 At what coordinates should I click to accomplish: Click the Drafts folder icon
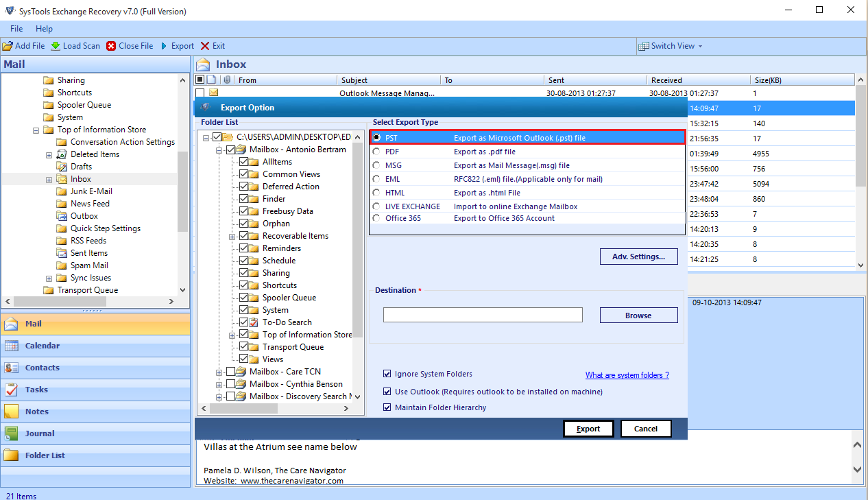[x=62, y=167]
